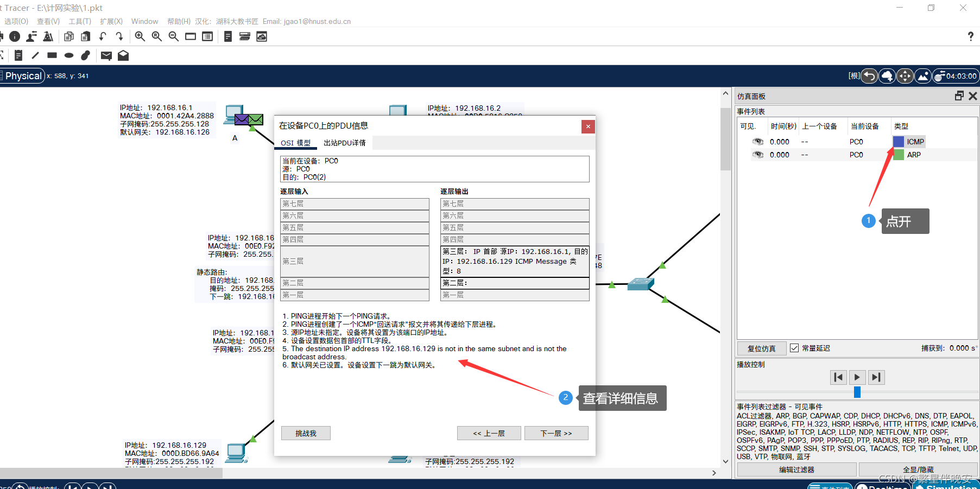Image resolution: width=980 pixels, height=489 pixels.
Task: Set the tiled background image
Action: point(923,76)
